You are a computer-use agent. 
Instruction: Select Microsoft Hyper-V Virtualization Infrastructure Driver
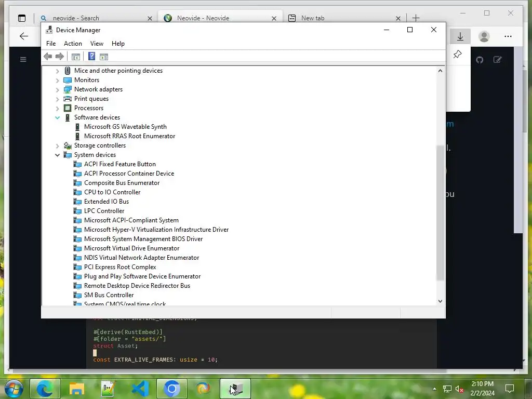point(156,230)
